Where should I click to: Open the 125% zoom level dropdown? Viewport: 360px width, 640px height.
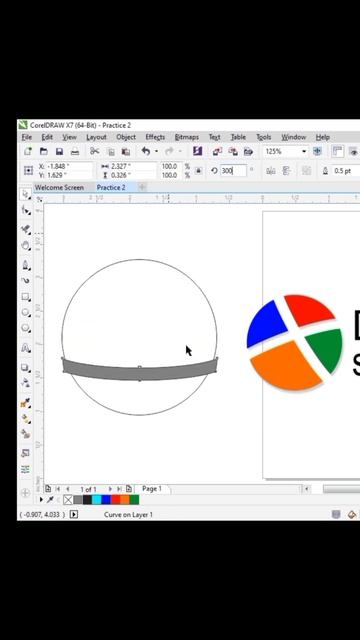point(304,151)
